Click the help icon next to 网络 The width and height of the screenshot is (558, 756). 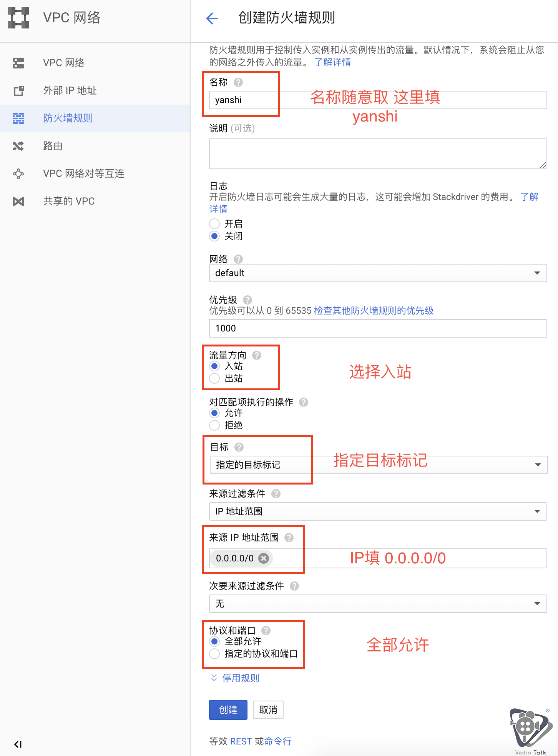(238, 259)
